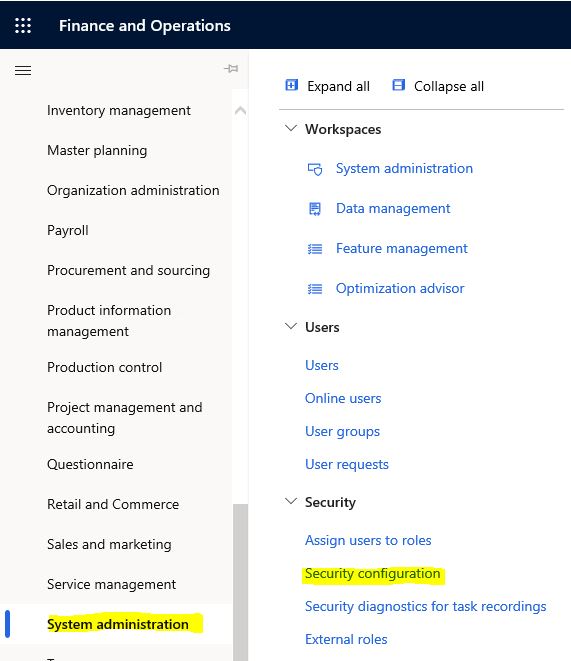Click the Feature management list icon
The image size is (571, 661).
point(315,249)
